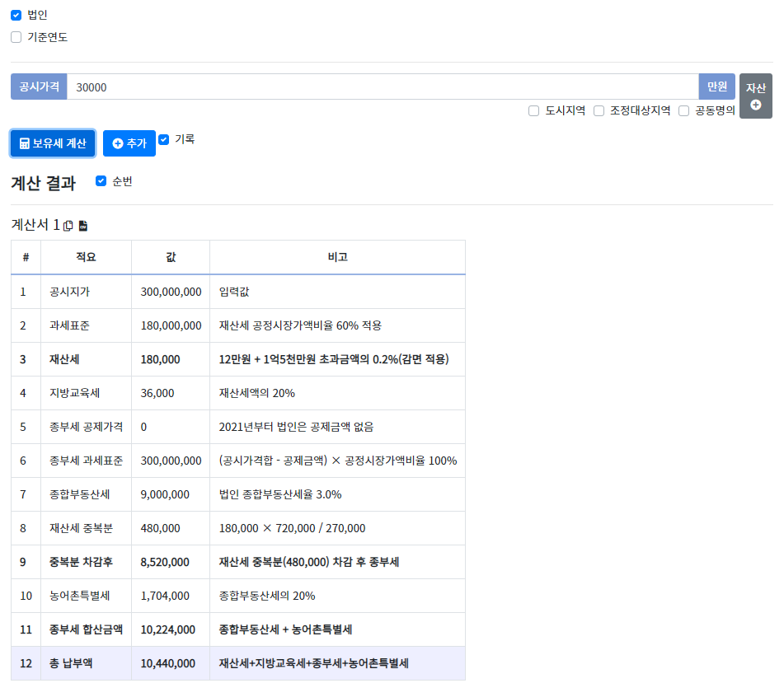Screen dimensions: 784x683
Task: Select the 총 납부액 label
Action: point(71,663)
